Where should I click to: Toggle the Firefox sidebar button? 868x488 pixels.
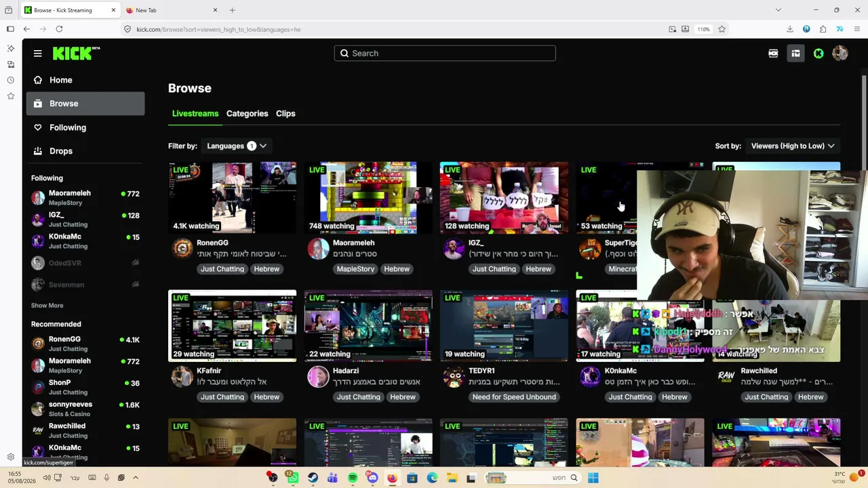[x=10, y=29]
